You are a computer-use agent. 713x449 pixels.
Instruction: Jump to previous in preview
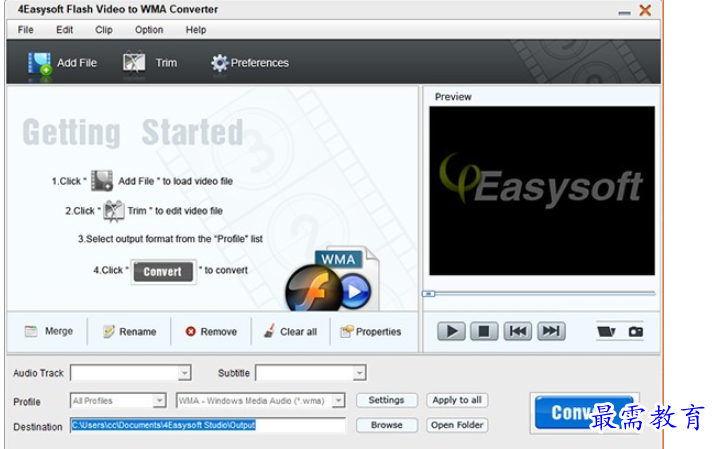[x=517, y=331]
